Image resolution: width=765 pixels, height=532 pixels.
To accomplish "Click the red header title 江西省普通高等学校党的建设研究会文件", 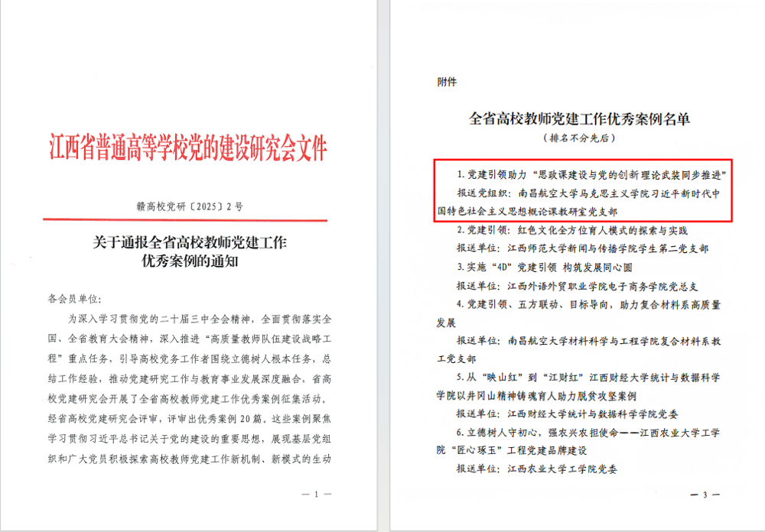I will (x=187, y=147).
